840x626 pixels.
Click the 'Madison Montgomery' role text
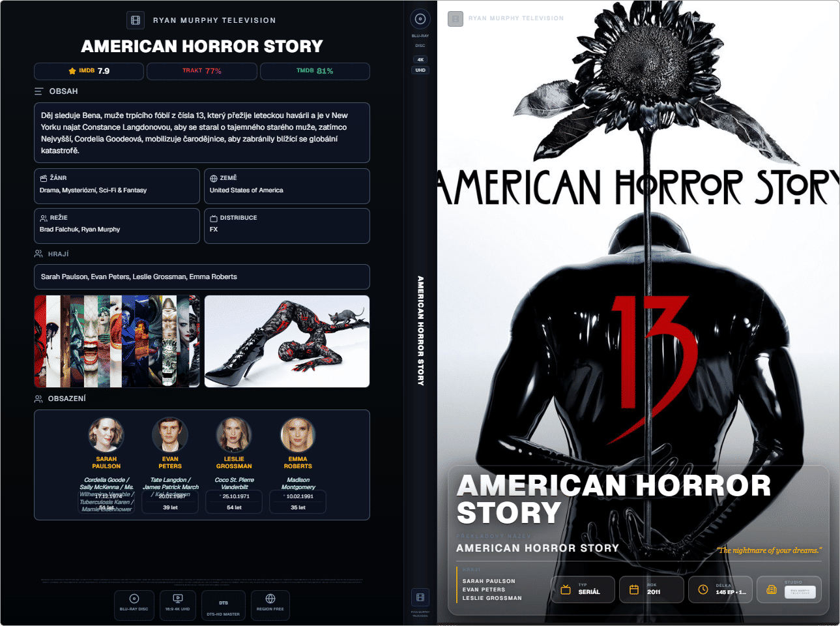[298, 483]
